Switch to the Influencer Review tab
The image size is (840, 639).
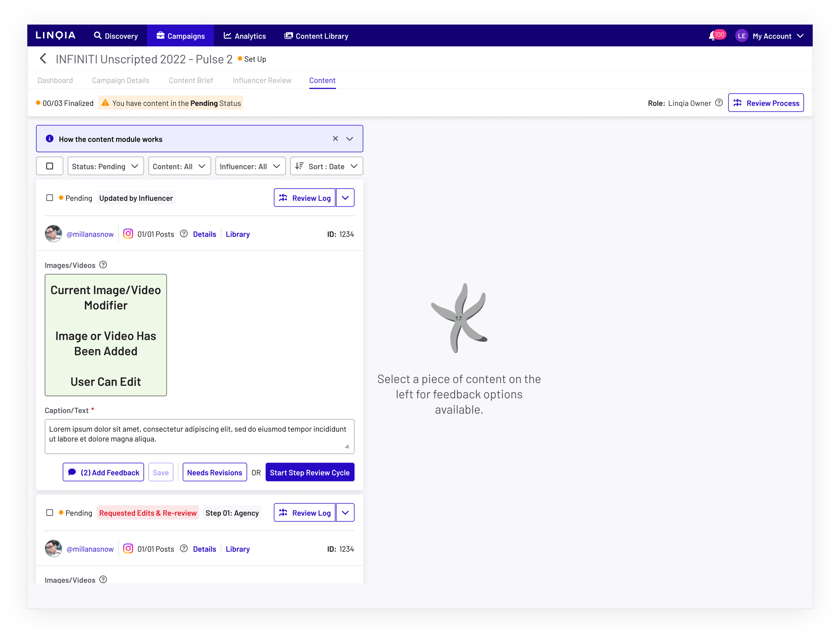[x=262, y=80]
